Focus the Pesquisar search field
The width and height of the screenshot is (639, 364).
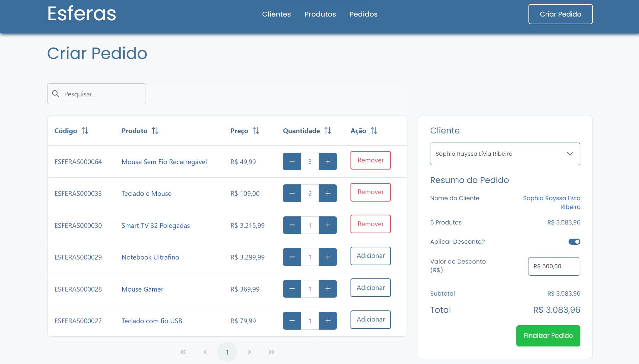tap(96, 94)
